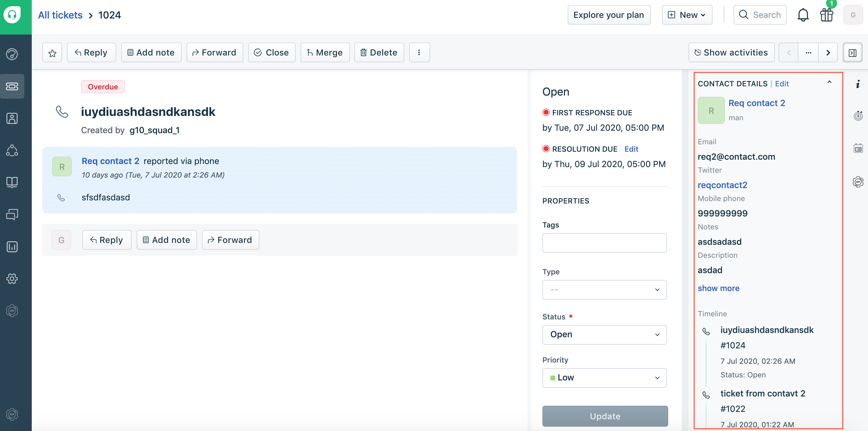This screenshot has width=868, height=431.
Task: Star this ticket
Action: click(x=52, y=53)
